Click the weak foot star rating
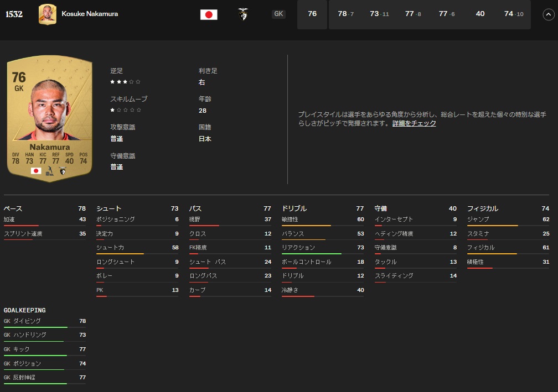Screen dimensions: 558x392 coord(125,82)
